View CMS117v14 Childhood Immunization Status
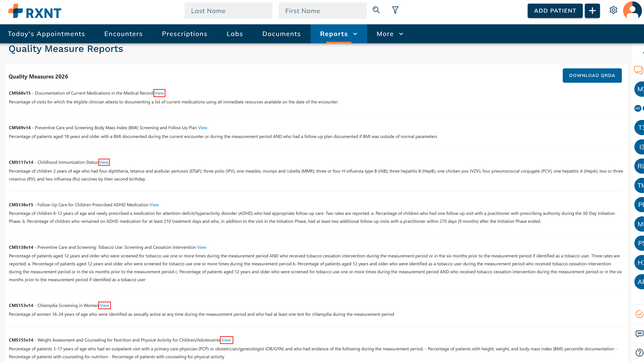 [x=104, y=162]
